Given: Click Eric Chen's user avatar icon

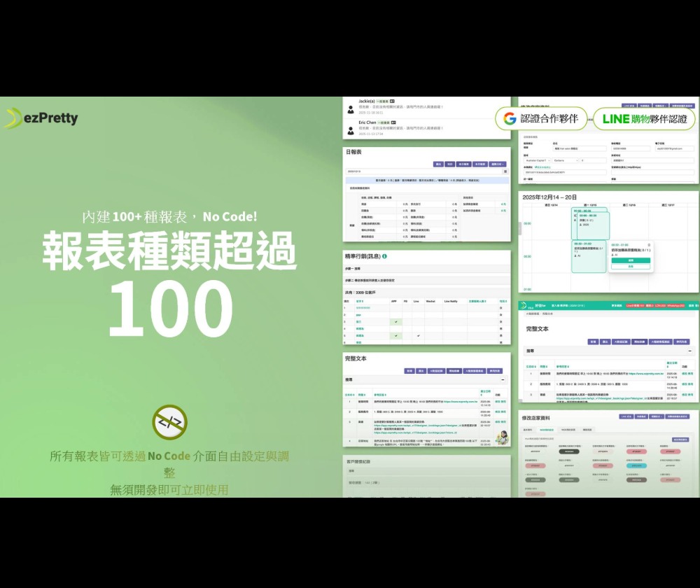Looking at the screenshot, I should (351, 131).
